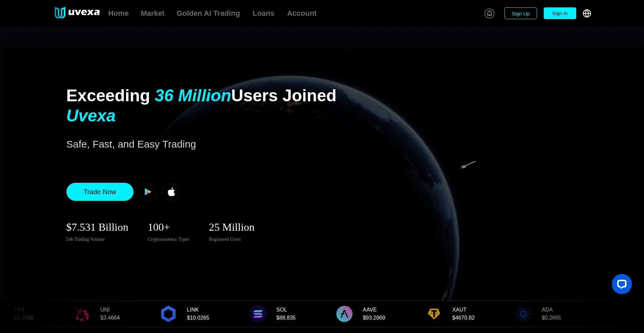Click the $7.531 Billion trading volume
Viewport: 644px width, 333px height.
click(x=97, y=227)
